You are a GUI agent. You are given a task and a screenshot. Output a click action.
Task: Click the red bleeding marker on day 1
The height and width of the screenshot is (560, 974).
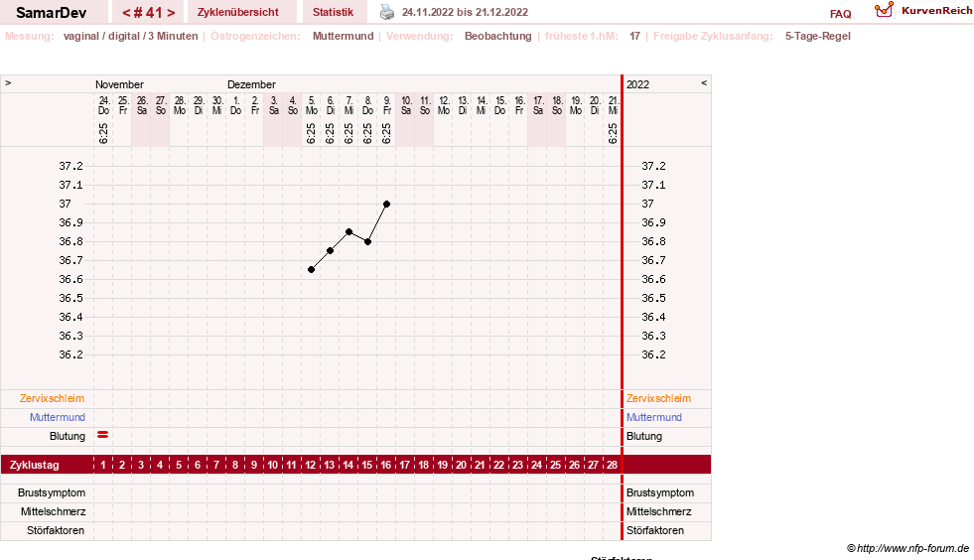click(x=103, y=435)
